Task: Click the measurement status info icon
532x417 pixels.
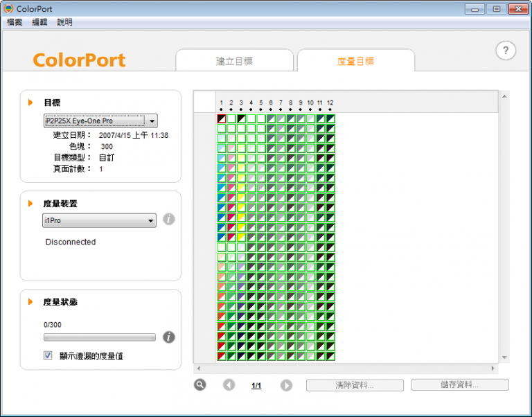Action: coord(168,337)
